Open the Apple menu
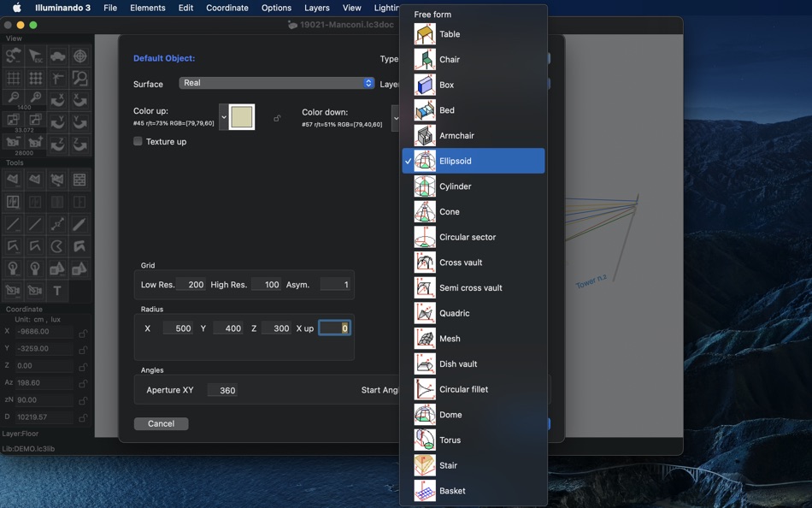 (x=16, y=8)
